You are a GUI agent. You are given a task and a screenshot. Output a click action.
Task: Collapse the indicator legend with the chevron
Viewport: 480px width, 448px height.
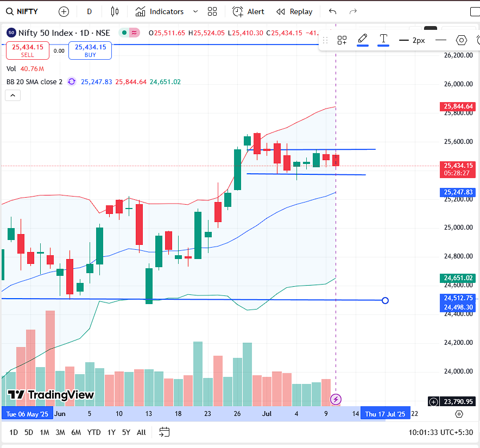[13, 96]
